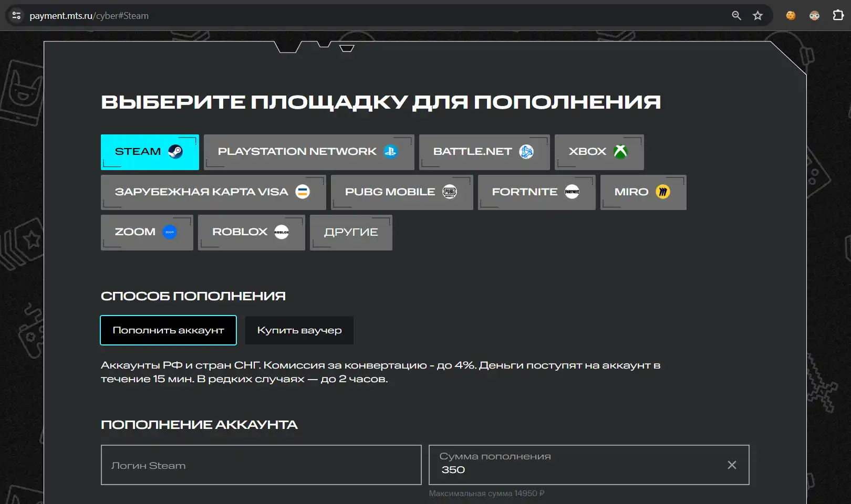This screenshot has width=851, height=504.
Task: Open browser zoom magnifier icon
Action: click(x=736, y=16)
